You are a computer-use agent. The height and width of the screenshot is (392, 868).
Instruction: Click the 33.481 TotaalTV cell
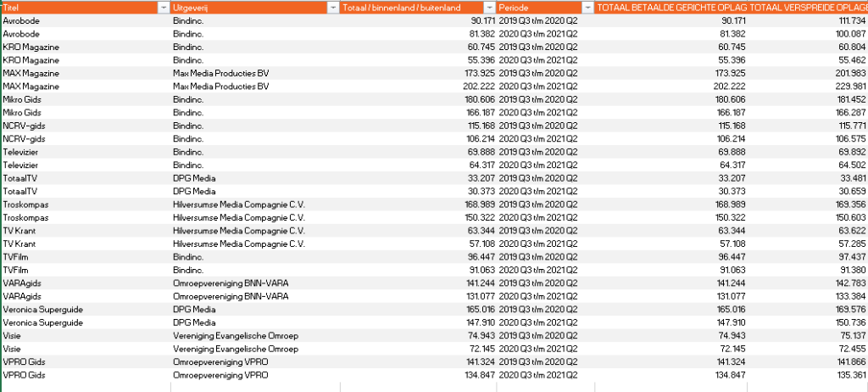coord(808,178)
